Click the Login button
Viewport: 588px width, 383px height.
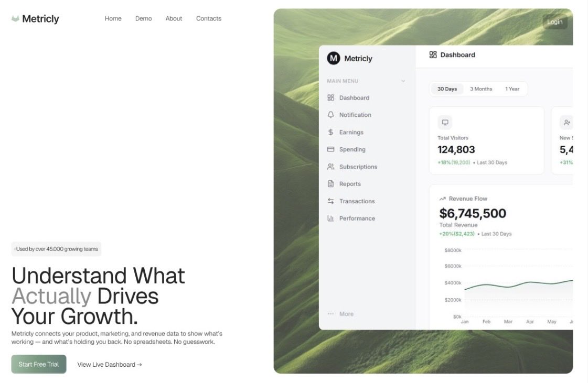pos(554,21)
